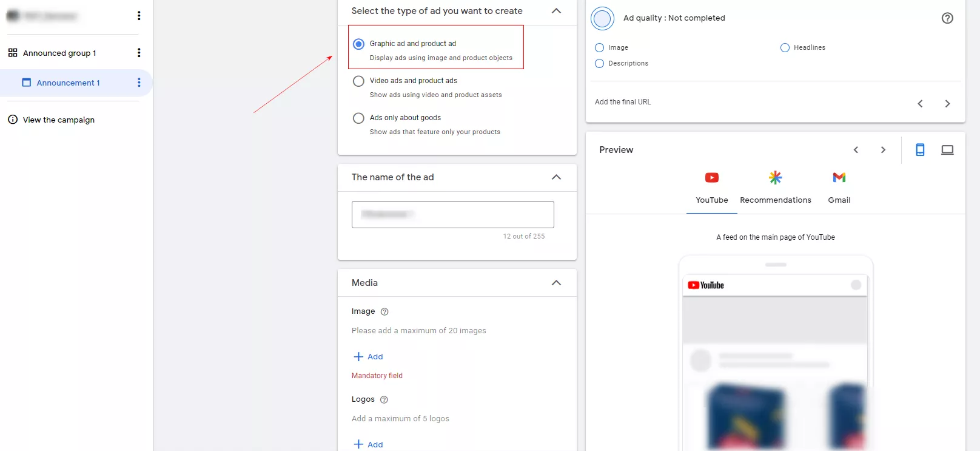Open the three-dot menu for Announcement 1
980x451 pixels.
(x=139, y=83)
